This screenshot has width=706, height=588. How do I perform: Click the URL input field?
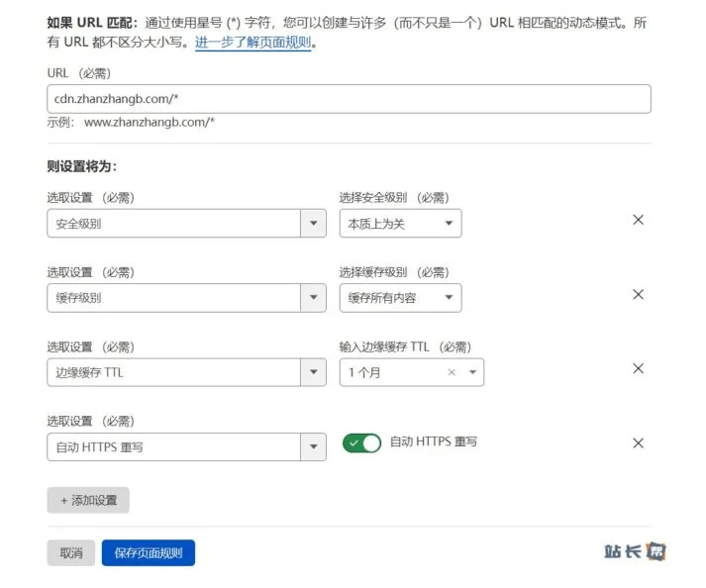coord(349,99)
